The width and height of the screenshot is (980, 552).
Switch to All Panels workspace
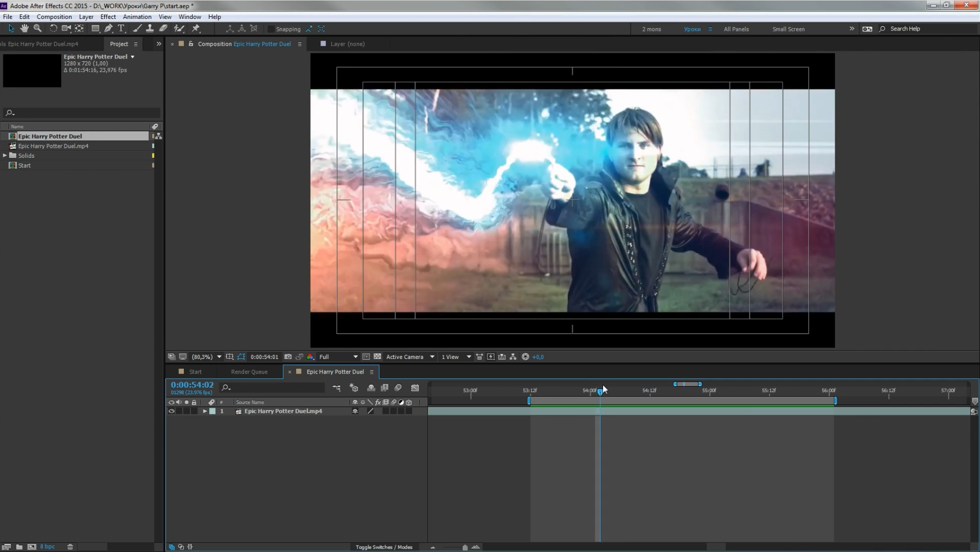point(736,29)
